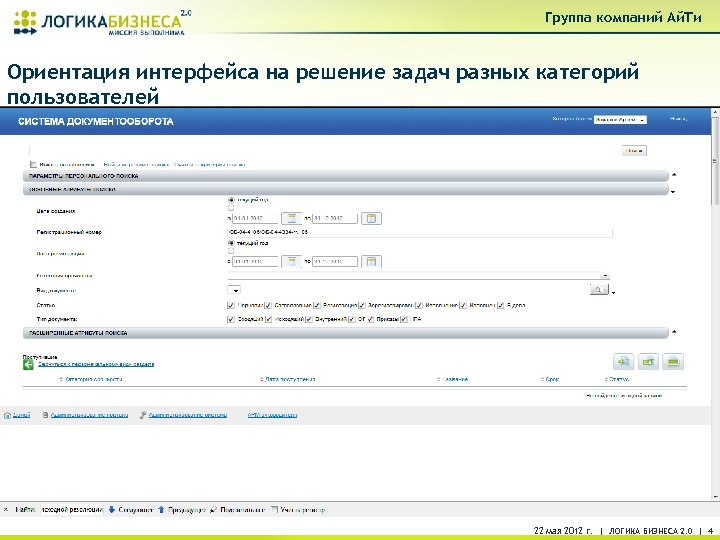Close the find bar with the x
The image size is (720, 540).
coord(6,510)
